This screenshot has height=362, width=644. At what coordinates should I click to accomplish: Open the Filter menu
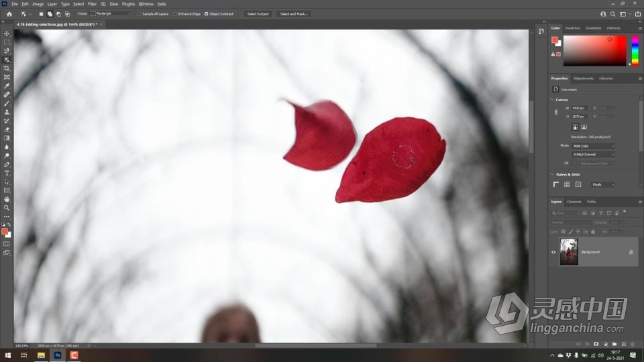coord(92,4)
